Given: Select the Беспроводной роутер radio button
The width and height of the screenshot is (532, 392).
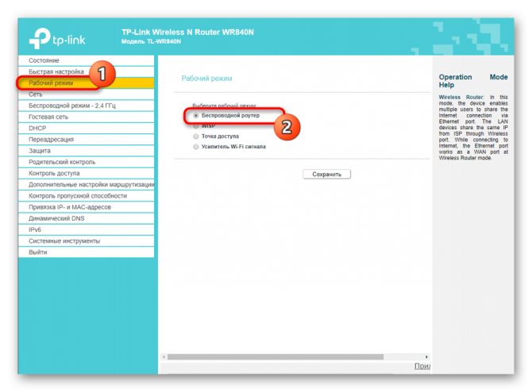Looking at the screenshot, I should (x=196, y=116).
